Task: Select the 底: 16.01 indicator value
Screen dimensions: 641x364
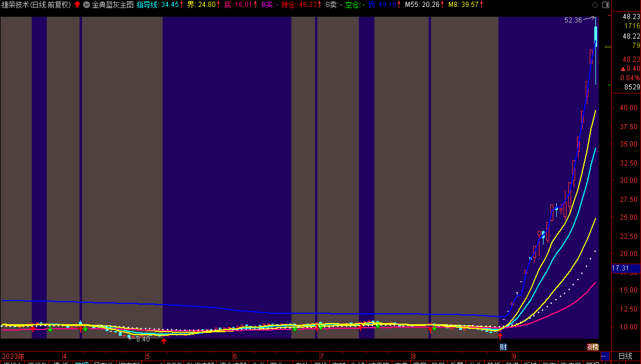Action: [238, 5]
